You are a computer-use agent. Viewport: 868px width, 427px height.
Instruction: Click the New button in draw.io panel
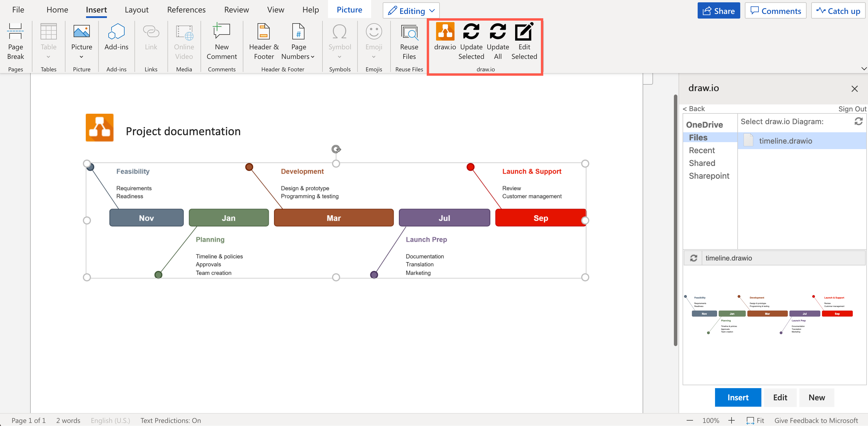[818, 397]
